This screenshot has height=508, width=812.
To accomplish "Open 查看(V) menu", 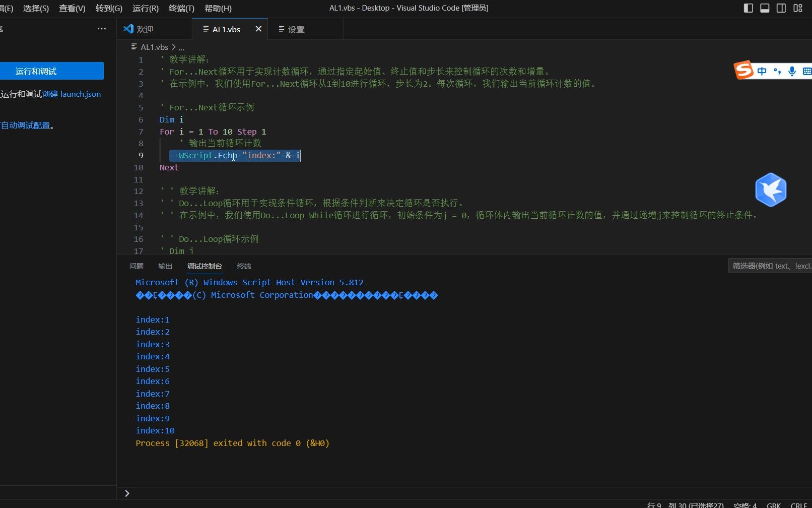I will (72, 8).
